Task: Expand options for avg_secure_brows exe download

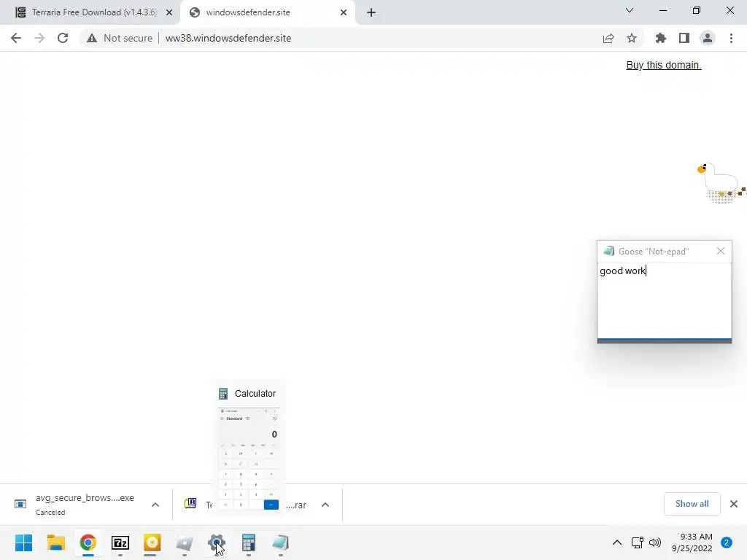Action: click(x=155, y=505)
